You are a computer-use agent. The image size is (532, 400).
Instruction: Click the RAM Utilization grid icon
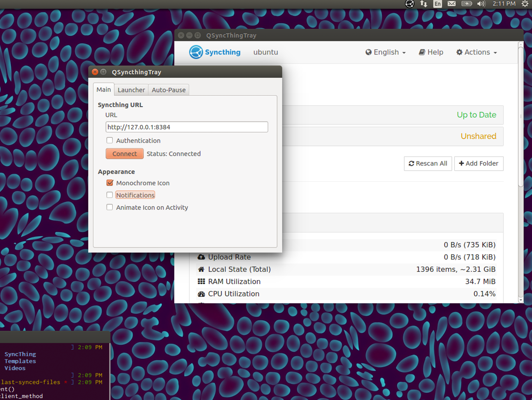pyautogui.click(x=201, y=282)
